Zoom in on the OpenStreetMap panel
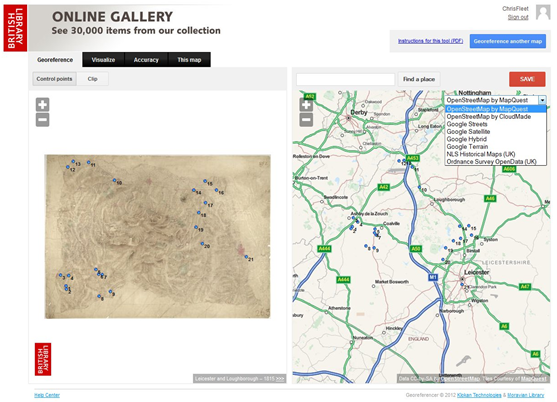The image size is (557, 402). pos(306,105)
